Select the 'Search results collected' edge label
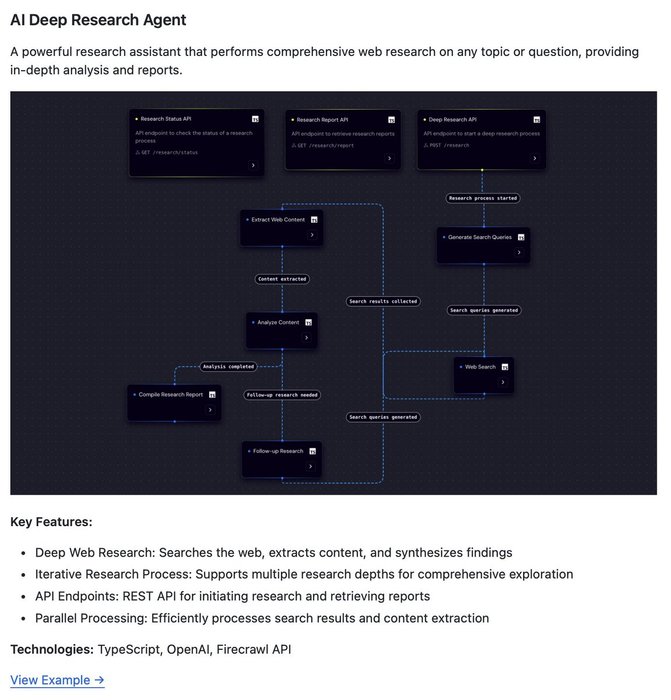 pos(383,301)
